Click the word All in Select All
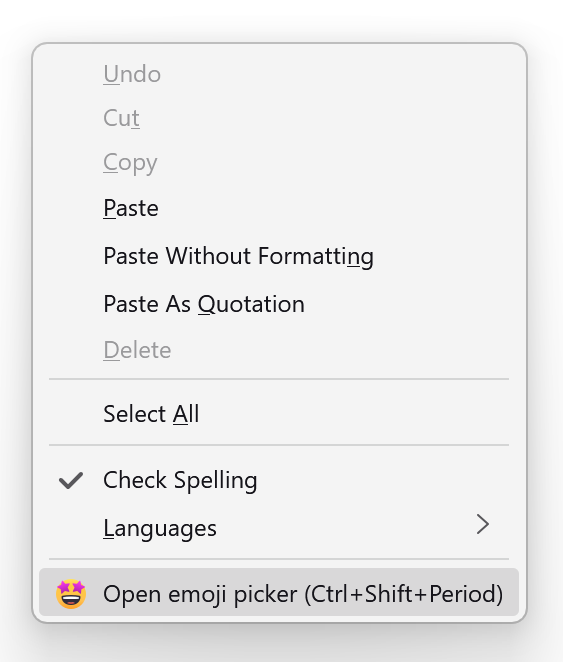 [186, 414]
